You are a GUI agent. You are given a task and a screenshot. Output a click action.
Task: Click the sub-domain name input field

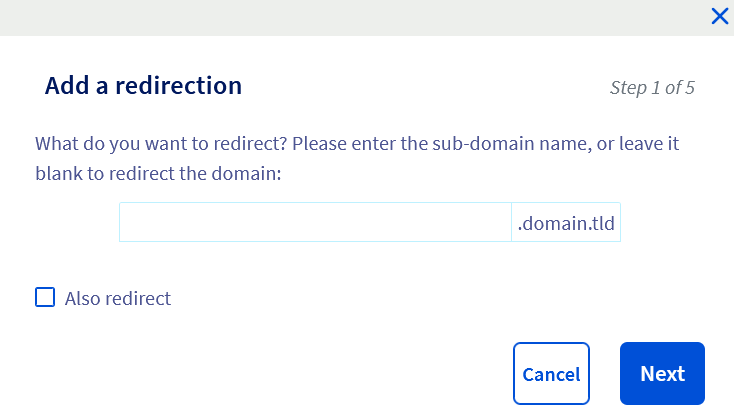(315, 223)
